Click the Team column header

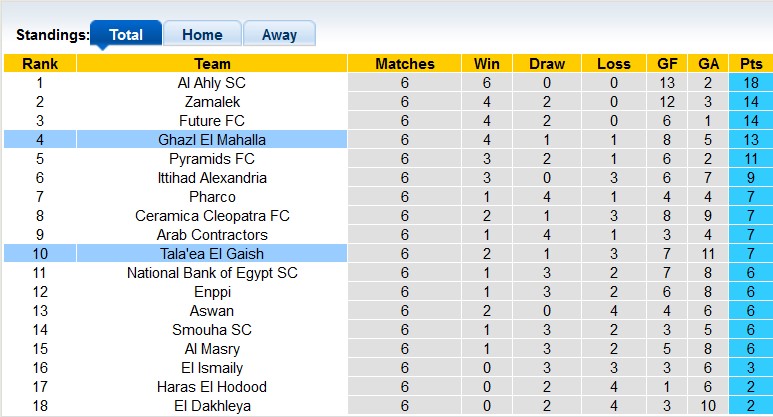pyautogui.click(x=212, y=64)
